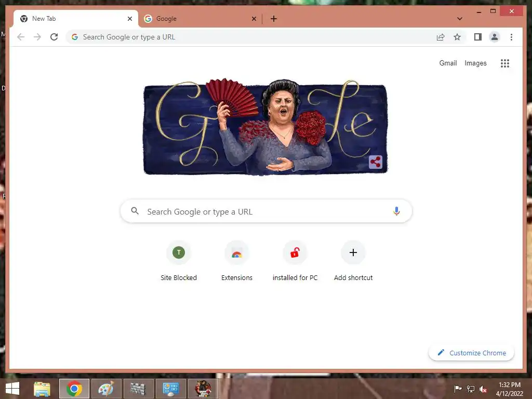The image size is (532, 399).
Task: Minimize the Chrome window
Action: coord(478,12)
